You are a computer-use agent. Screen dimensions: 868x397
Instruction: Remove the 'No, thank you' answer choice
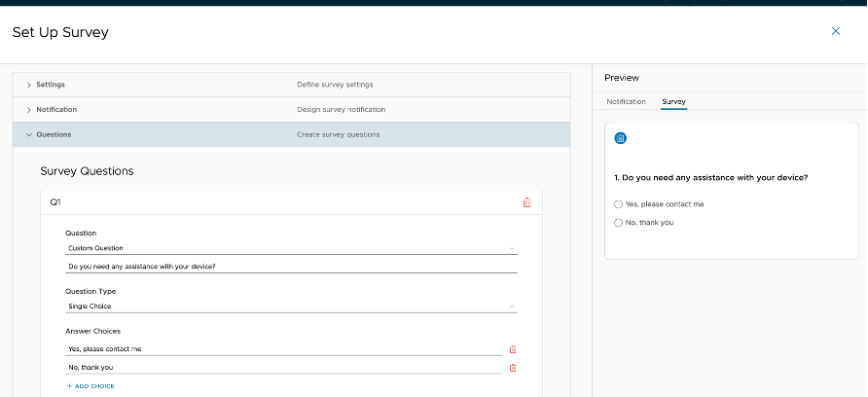[x=513, y=368]
